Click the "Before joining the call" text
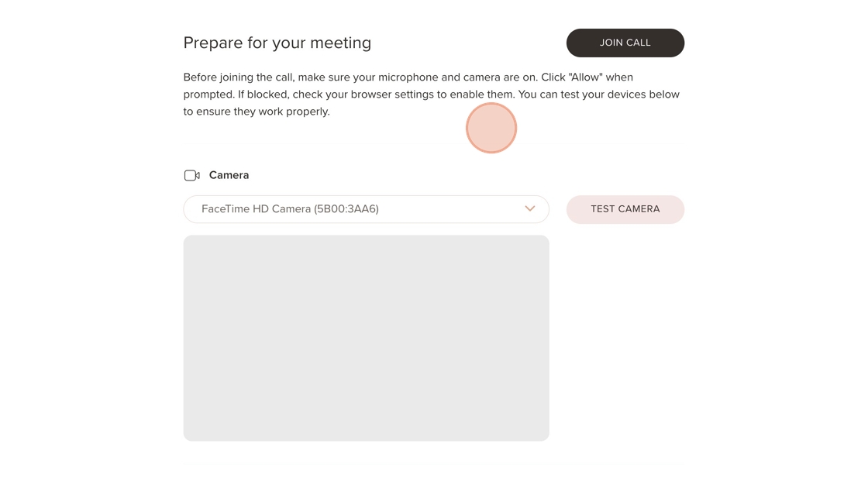Viewport: 868px width, 485px height. (239, 77)
